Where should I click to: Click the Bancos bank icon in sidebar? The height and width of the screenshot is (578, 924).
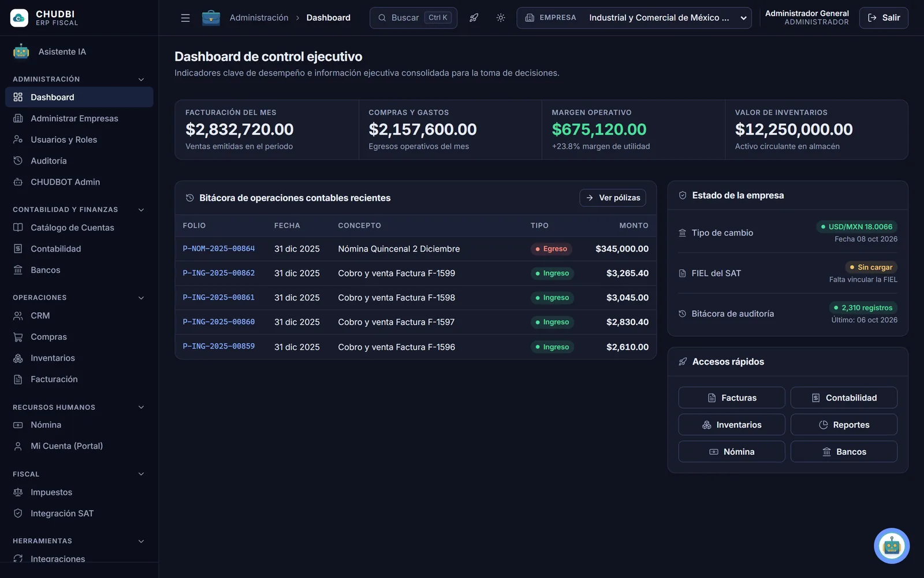coord(18,270)
